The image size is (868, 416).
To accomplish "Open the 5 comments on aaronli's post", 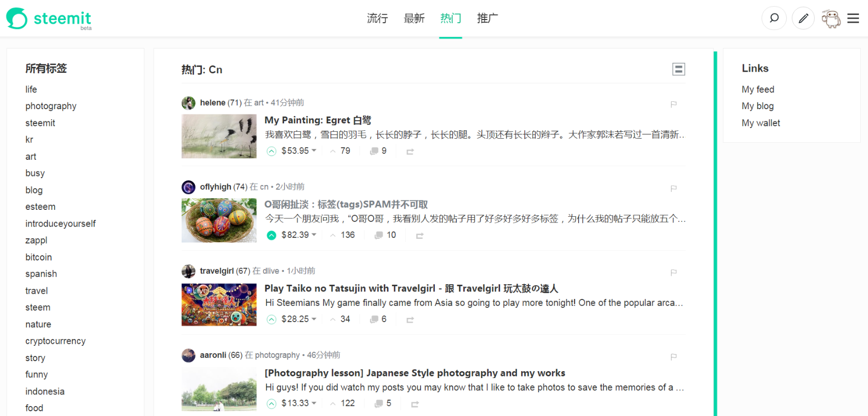I will pos(383,403).
